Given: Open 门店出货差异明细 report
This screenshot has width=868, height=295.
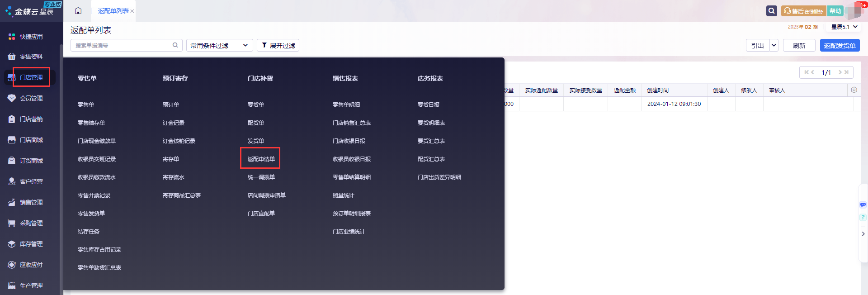Looking at the screenshot, I should pyautogui.click(x=439, y=177).
